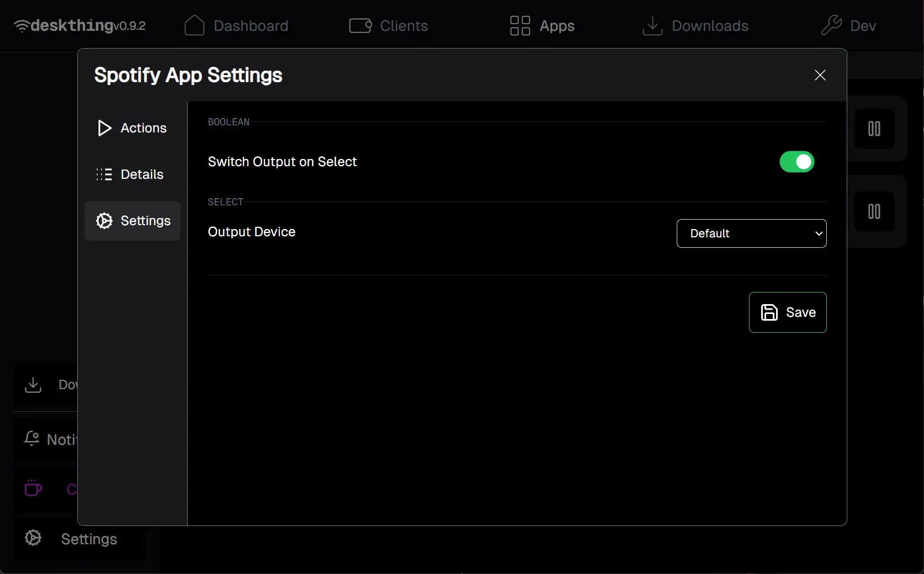Select the Settings section in the dialog

coord(132,221)
